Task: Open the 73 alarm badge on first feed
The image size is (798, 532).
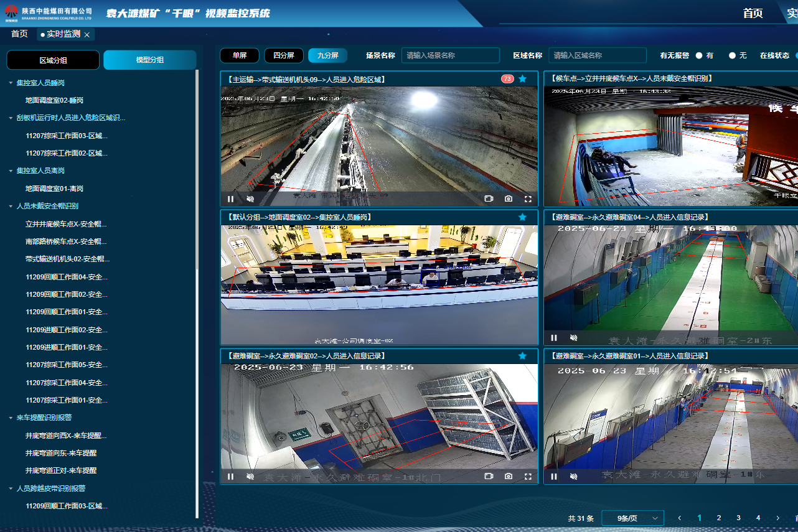Action: point(507,79)
